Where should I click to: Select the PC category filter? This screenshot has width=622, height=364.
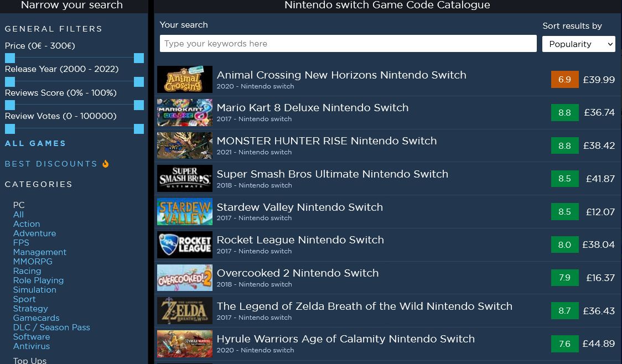[x=19, y=205]
